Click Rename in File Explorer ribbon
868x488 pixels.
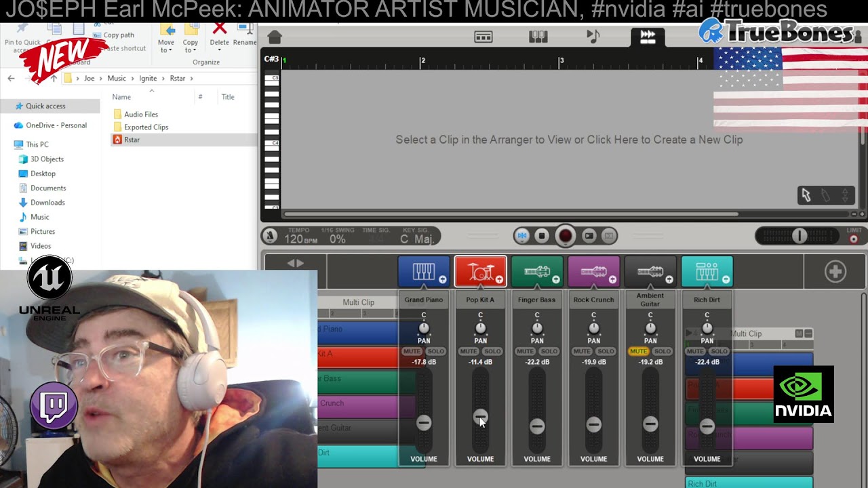click(x=244, y=35)
